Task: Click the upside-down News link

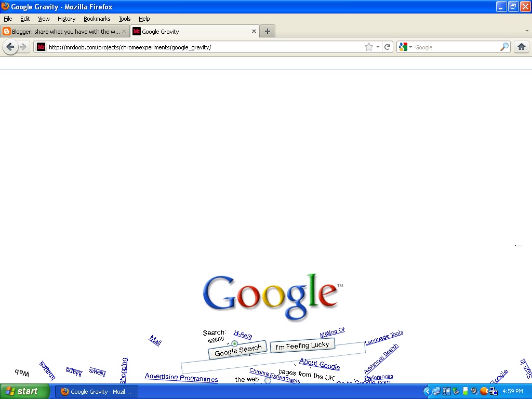Action: pyautogui.click(x=97, y=372)
